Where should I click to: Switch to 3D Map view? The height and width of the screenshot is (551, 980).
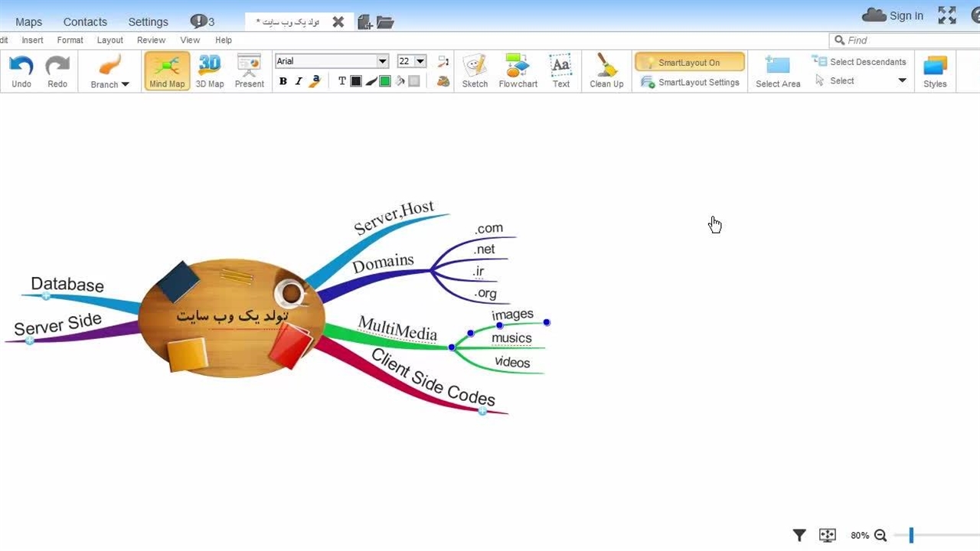pyautogui.click(x=209, y=72)
